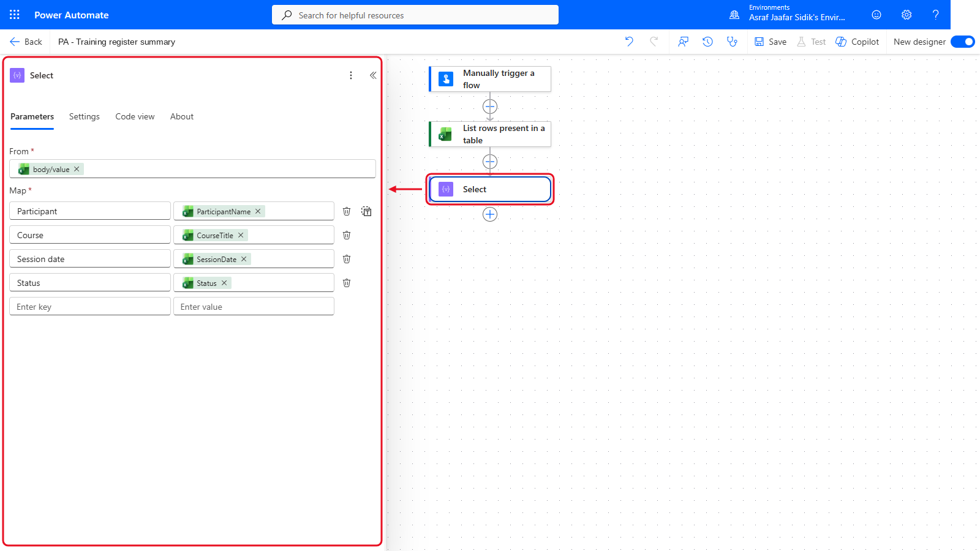This screenshot has height=551, width=980.
Task: Delete the Session date map row
Action: 347,259
